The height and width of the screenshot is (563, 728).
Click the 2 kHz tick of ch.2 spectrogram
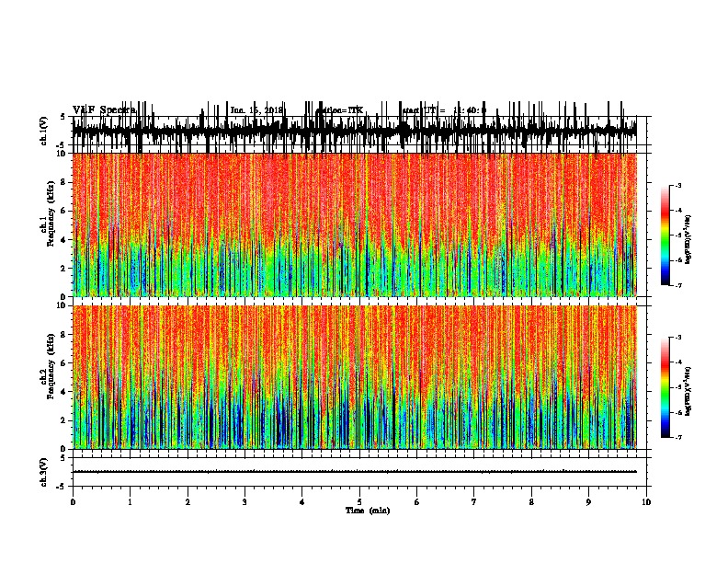click(64, 420)
